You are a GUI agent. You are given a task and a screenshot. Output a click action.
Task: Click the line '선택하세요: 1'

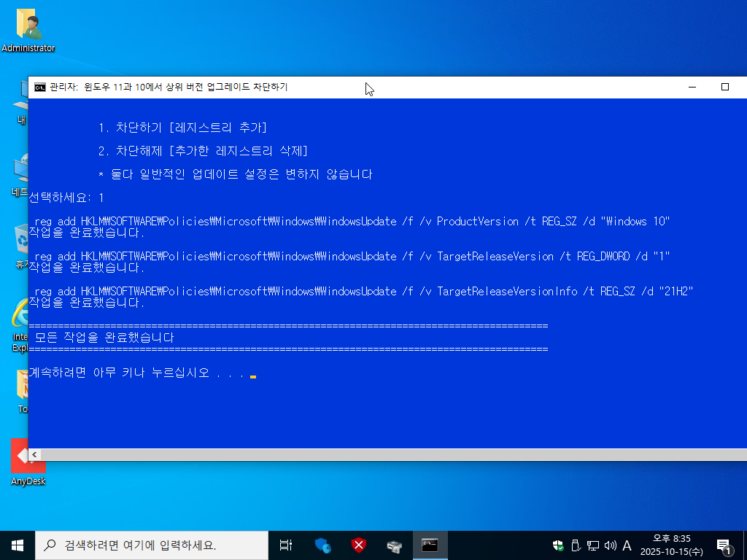(66, 198)
